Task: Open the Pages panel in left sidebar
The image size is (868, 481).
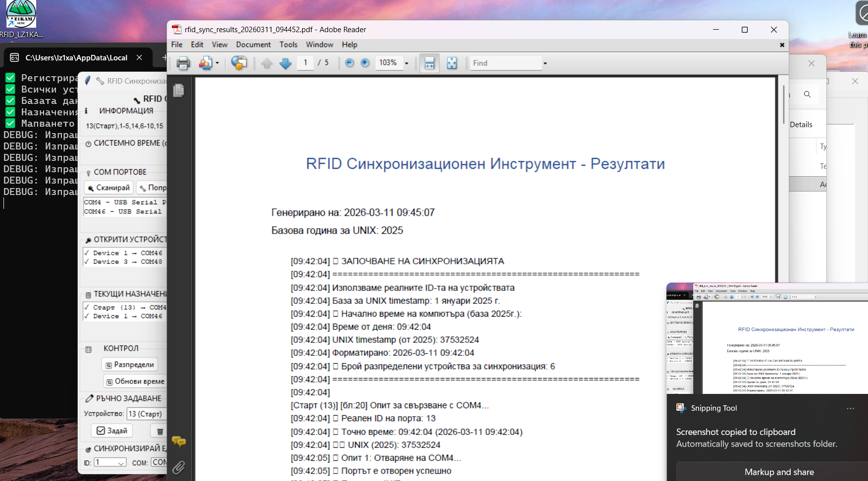Action: (179, 90)
